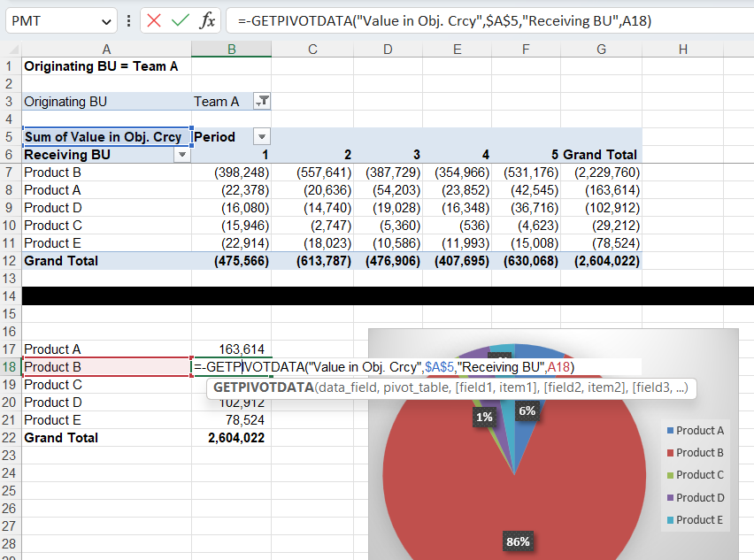754x560 pixels.
Task: Click the 6% pie chart data label
Action: (x=527, y=411)
